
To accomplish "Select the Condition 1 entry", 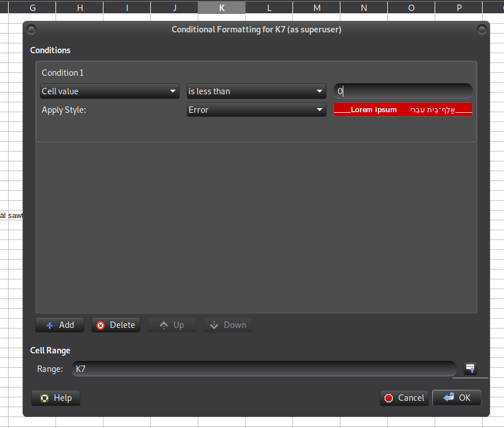I will click(x=63, y=73).
